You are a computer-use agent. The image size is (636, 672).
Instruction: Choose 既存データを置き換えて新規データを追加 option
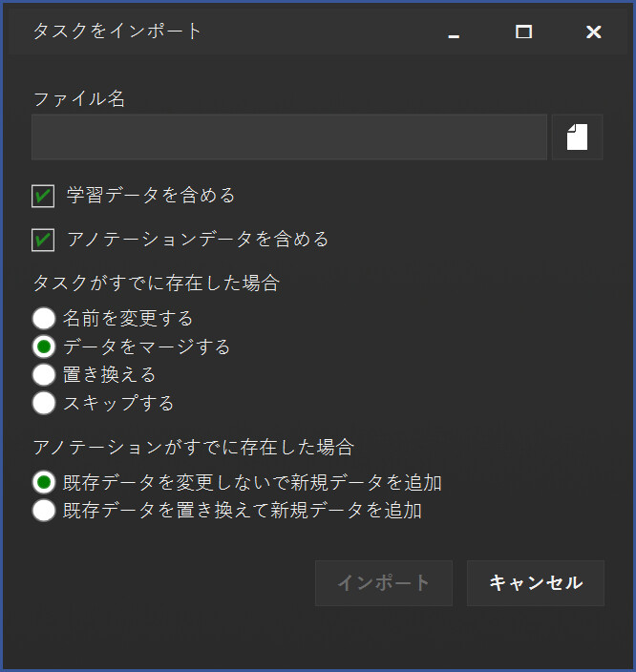click(x=44, y=511)
